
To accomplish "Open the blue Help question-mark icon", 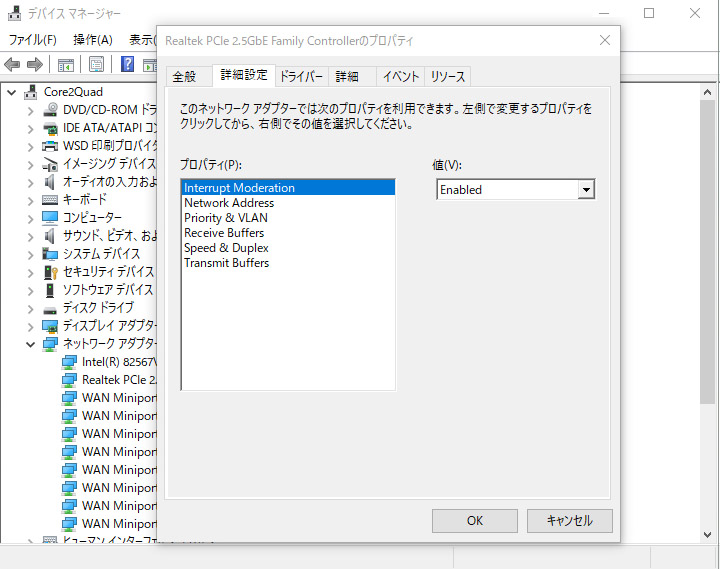I will (127, 64).
